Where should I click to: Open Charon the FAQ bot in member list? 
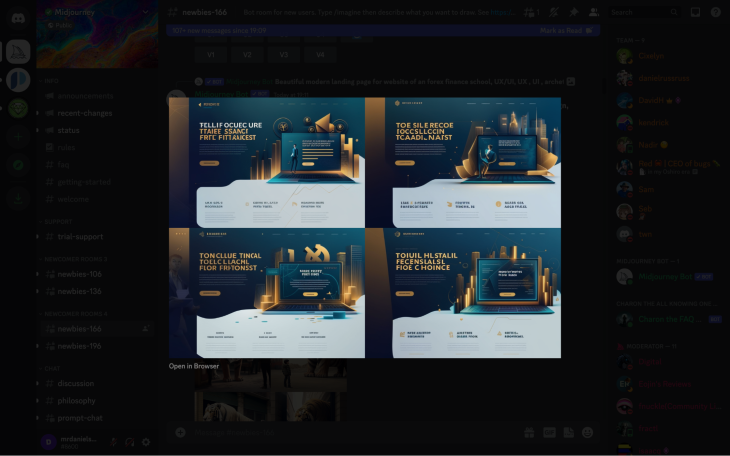[x=669, y=319]
